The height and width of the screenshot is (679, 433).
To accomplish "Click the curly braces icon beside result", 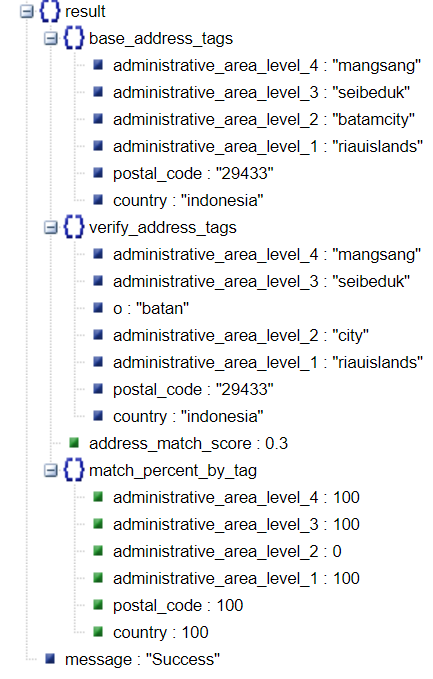I will coord(50,12).
